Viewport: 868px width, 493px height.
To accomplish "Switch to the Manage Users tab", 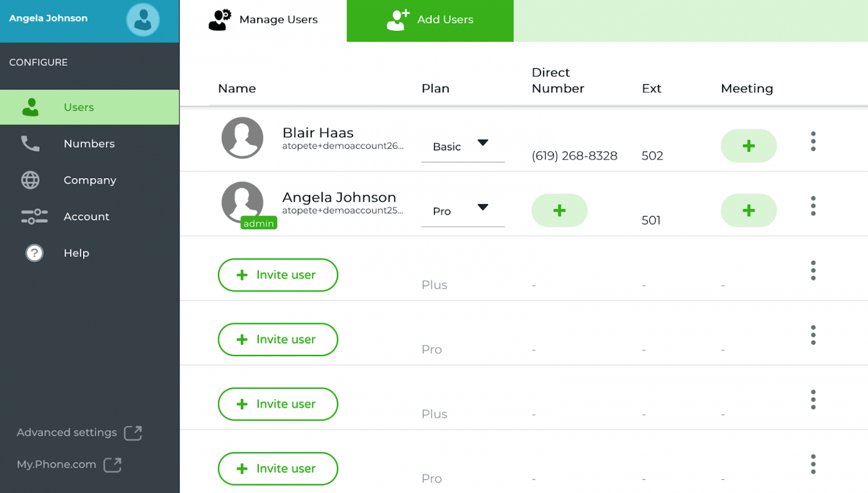I will point(263,20).
